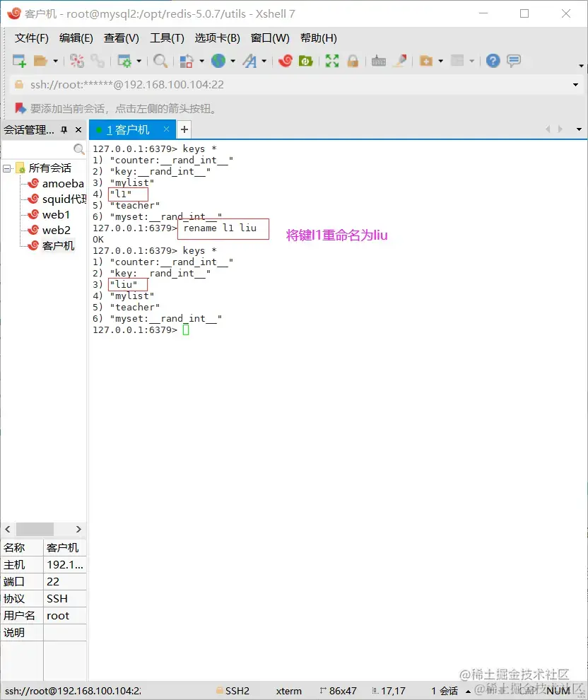Click the New Session toolbar icon
588x700 pixels.
tap(19, 61)
